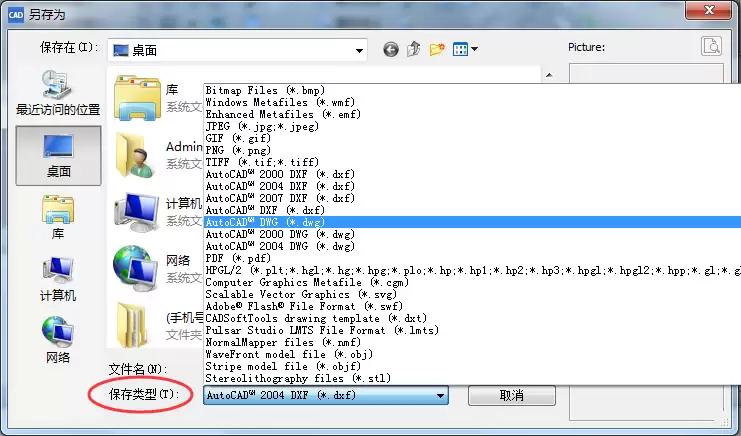Screen dimensions: 741x436
Task: Collapse the 保存类型 file type dropdown
Action: (440, 395)
